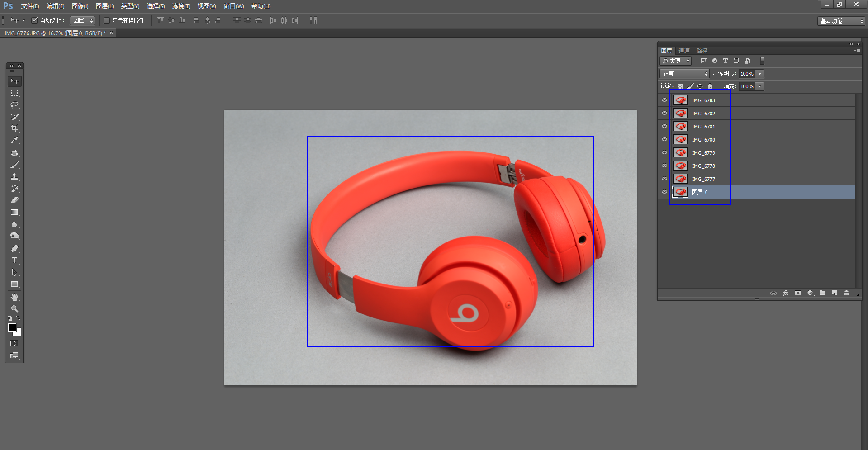Select the Rectangular Marquee tool
The width and height of the screenshot is (868, 450).
tap(14, 93)
